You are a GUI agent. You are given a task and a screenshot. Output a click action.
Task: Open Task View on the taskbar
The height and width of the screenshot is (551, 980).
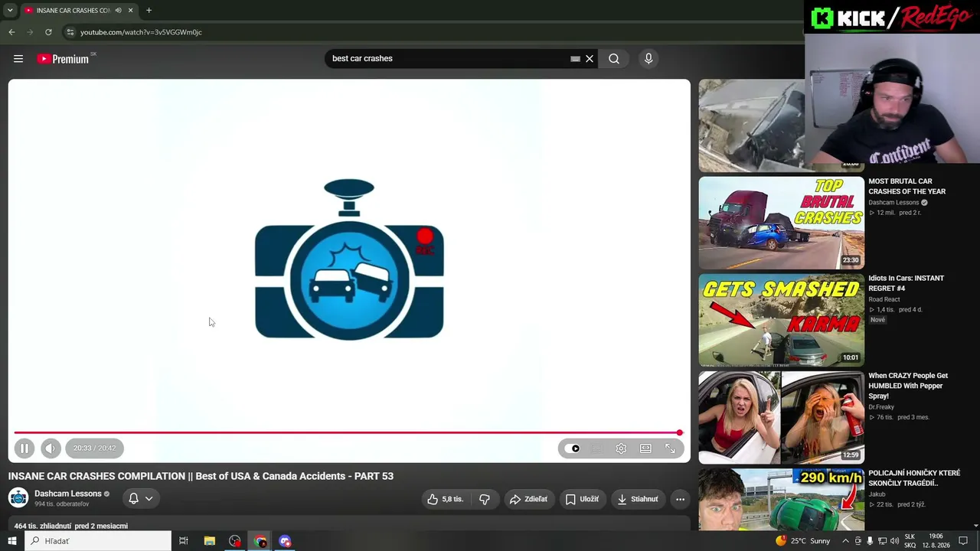184,541
